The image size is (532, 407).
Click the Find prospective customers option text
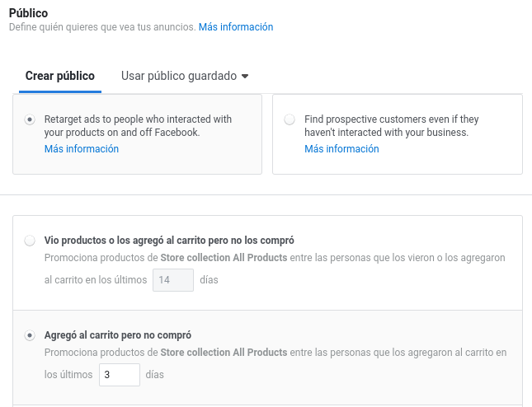391,125
